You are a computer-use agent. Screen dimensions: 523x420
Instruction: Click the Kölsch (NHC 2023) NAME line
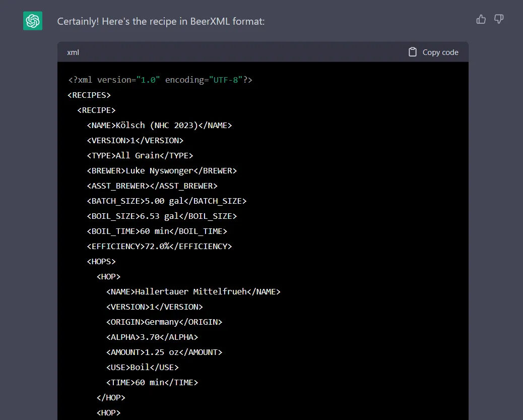(159, 126)
